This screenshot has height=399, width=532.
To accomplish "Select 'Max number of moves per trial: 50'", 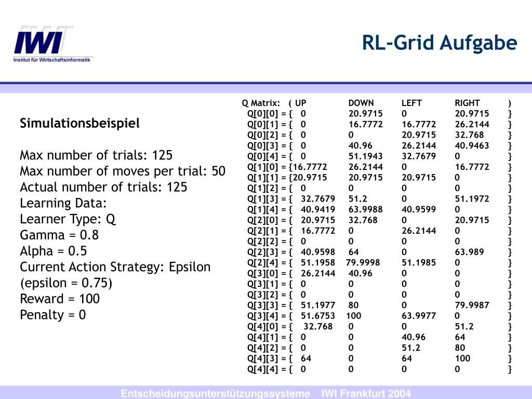I will [123, 171].
